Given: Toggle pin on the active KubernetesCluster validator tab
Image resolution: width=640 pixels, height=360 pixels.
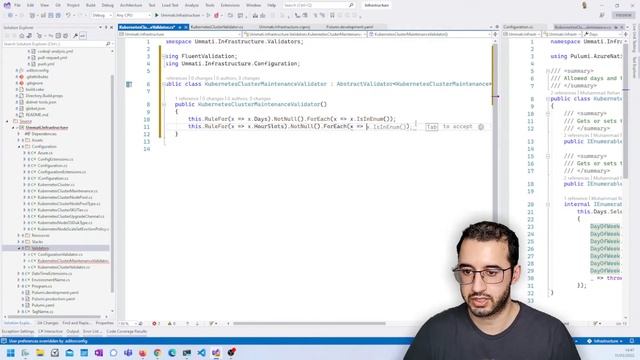Looking at the screenshot, I should click(x=180, y=27).
